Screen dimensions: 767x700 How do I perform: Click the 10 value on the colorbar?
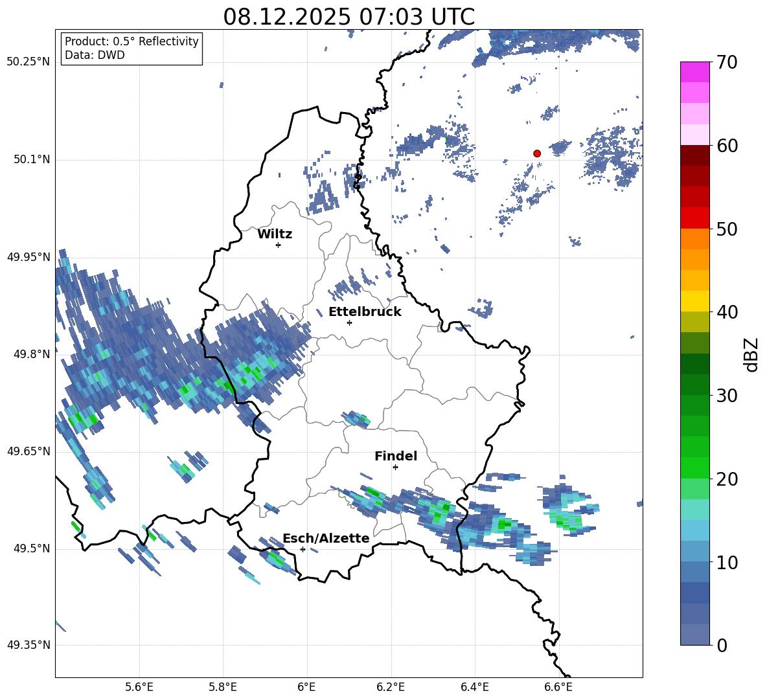tap(727, 562)
